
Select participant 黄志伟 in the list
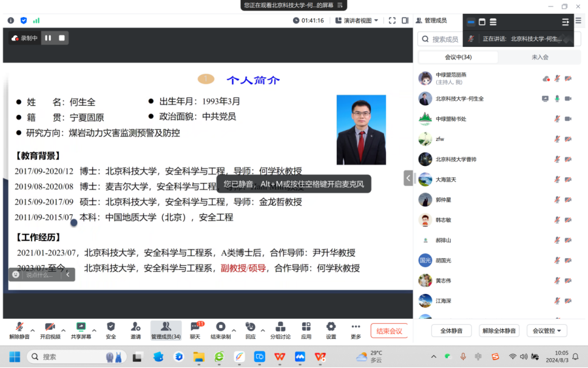(499, 281)
